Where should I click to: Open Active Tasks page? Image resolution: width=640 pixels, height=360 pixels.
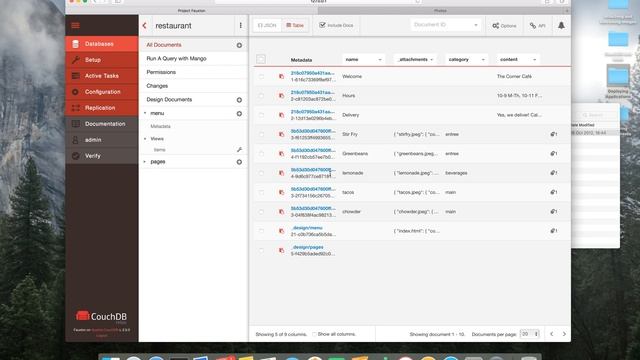(102, 76)
